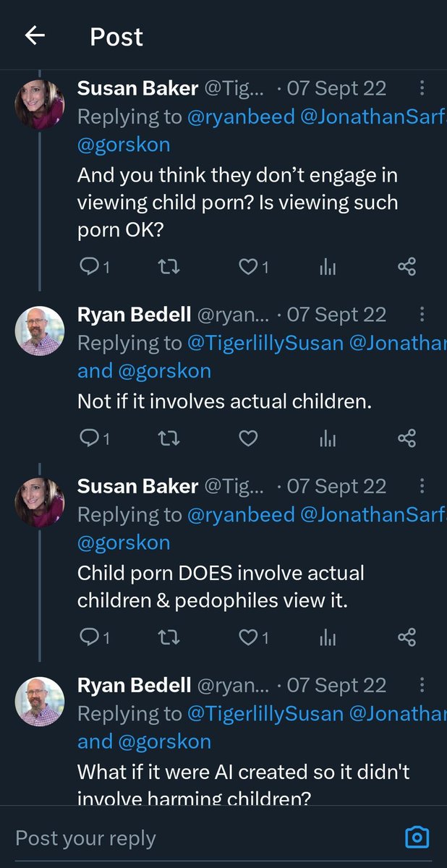Open more options on Susan's first tweet
This screenshot has width=447, height=868.
[x=422, y=88]
